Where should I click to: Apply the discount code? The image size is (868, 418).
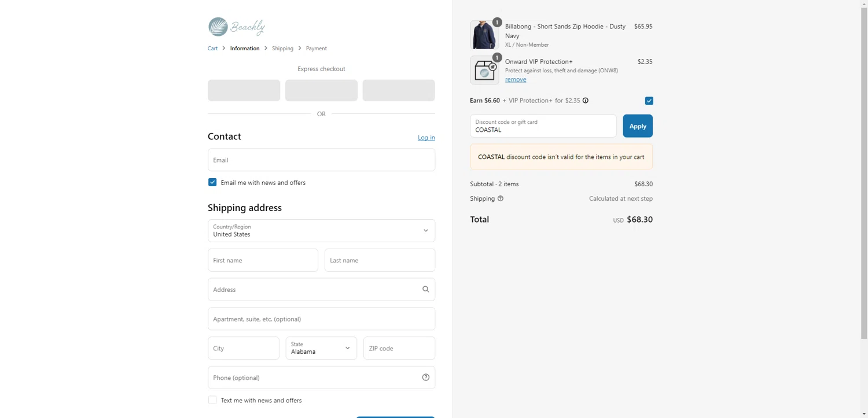(x=638, y=126)
